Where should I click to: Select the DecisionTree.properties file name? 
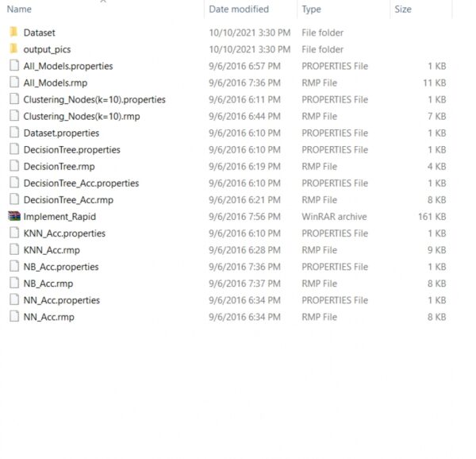tap(72, 150)
